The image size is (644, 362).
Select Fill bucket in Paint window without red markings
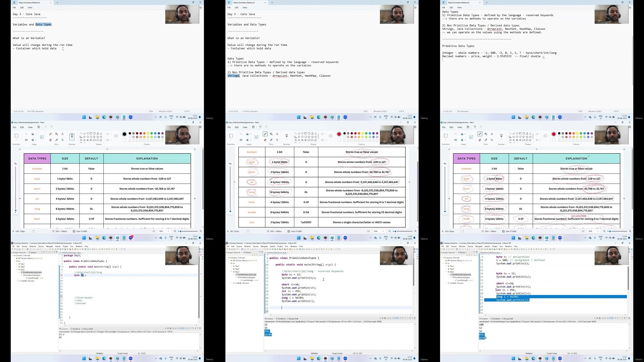coord(57,134)
